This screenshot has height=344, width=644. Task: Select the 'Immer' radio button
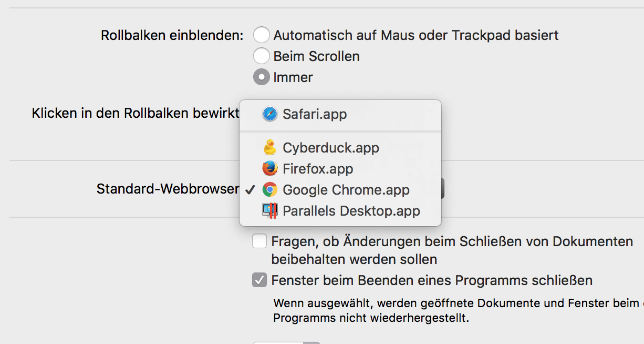tap(262, 77)
